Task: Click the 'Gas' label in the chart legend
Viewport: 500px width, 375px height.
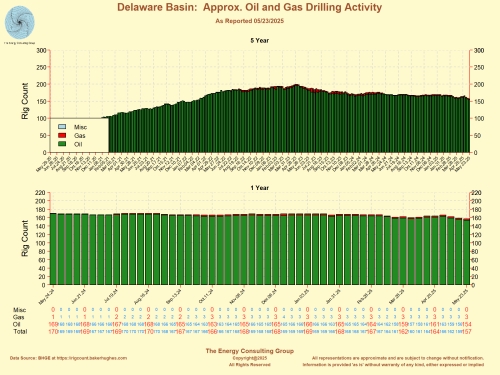Action: click(80, 136)
